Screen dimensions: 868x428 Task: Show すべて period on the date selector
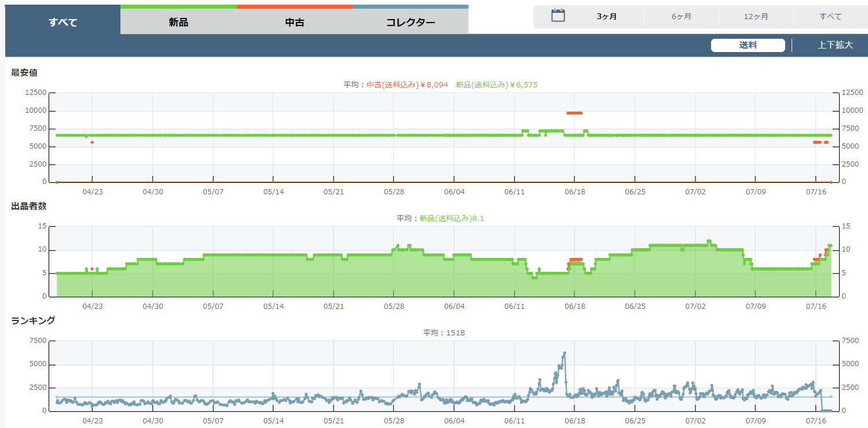pyautogui.click(x=830, y=16)
